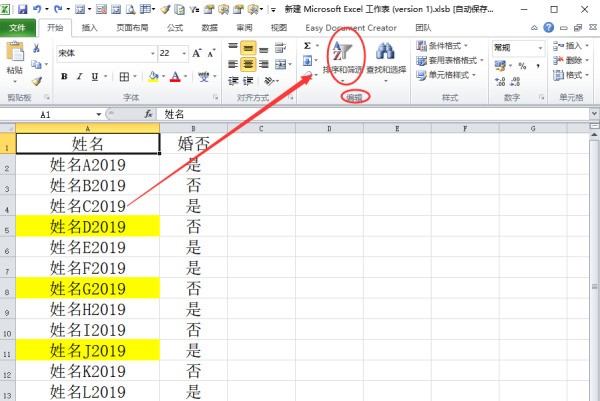The height and width of the screenshot is (401, 600).
Task: Click cell containing 姓名G2019
Action: [88, 288]
